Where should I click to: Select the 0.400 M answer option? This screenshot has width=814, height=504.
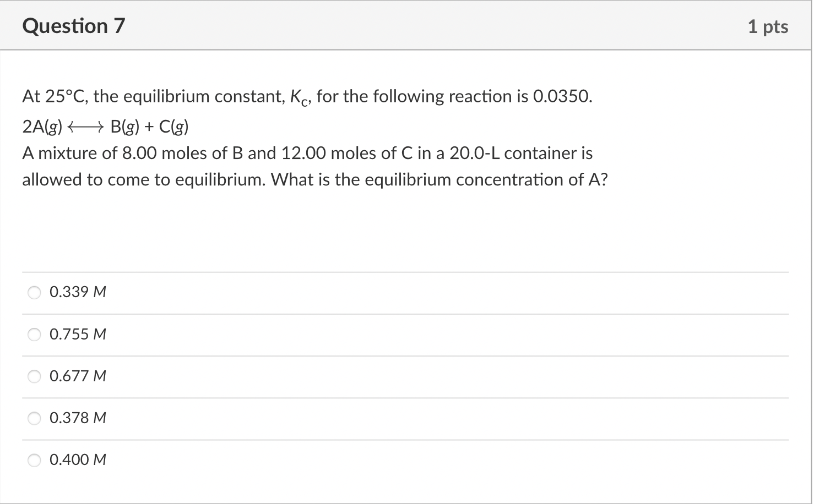click(x=34, y=460)
